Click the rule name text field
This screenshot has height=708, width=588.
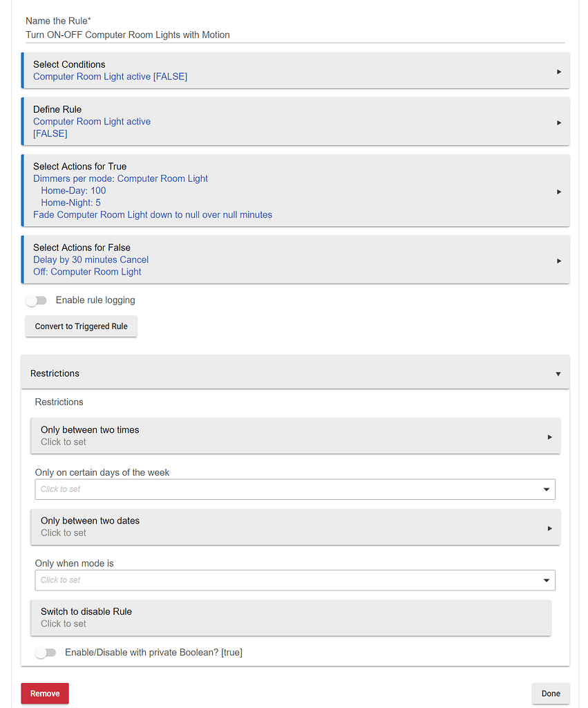(x=294, y=35)
